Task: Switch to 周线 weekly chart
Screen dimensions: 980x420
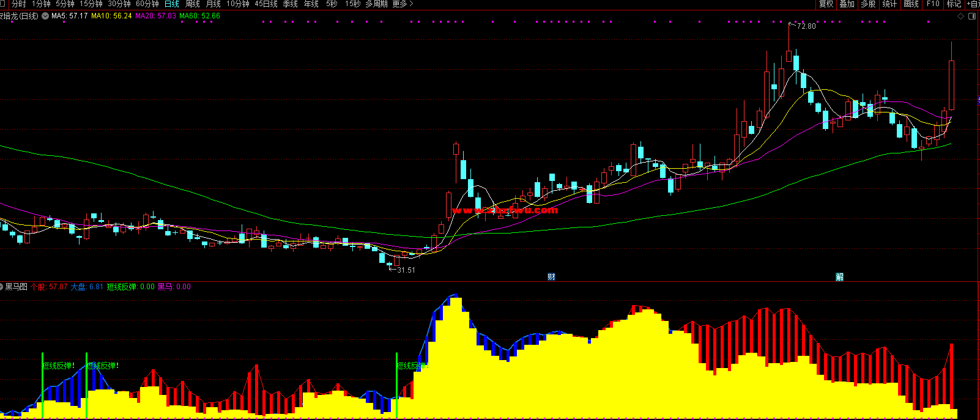Action: (193, 4)
